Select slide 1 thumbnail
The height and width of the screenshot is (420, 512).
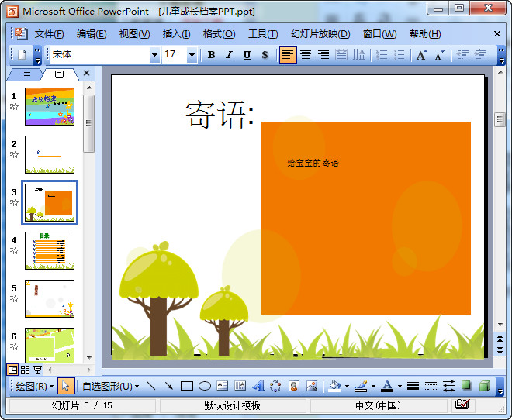click(50, 106)
